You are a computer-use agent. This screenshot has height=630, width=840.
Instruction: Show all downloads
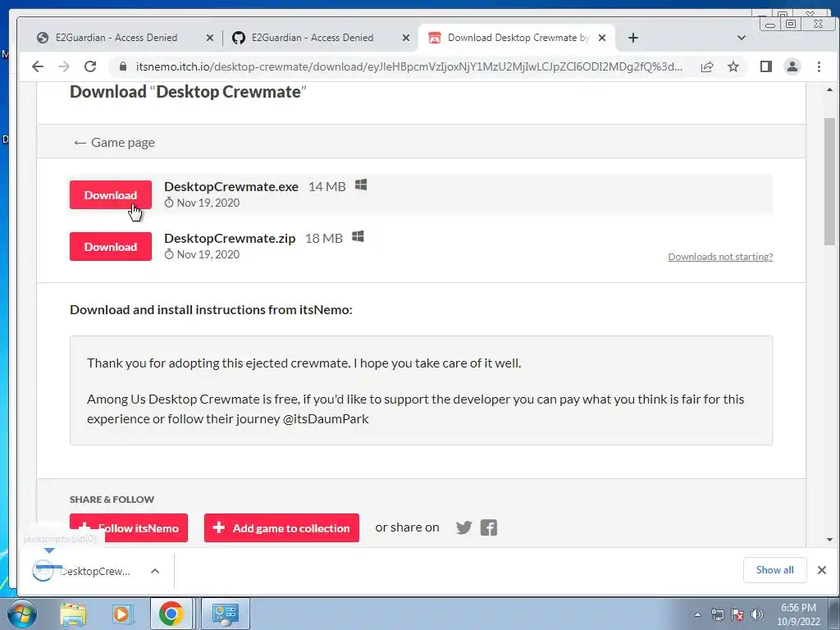pos(774,570)
